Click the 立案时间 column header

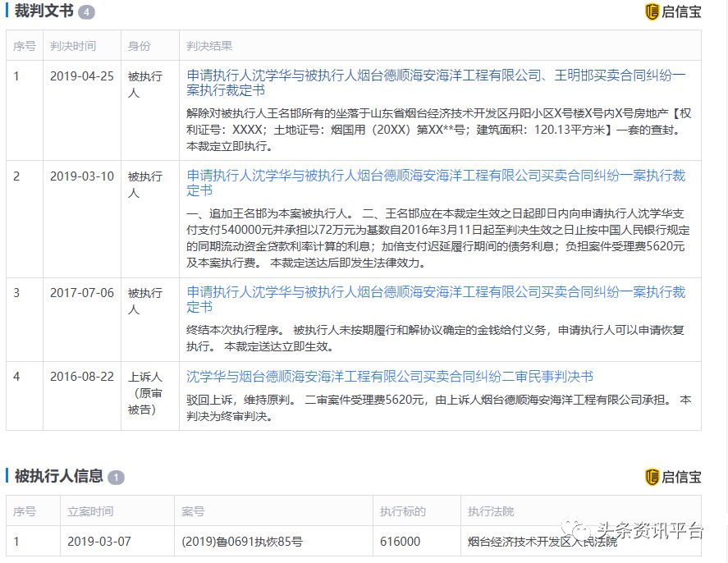click(x=90, y=511)
